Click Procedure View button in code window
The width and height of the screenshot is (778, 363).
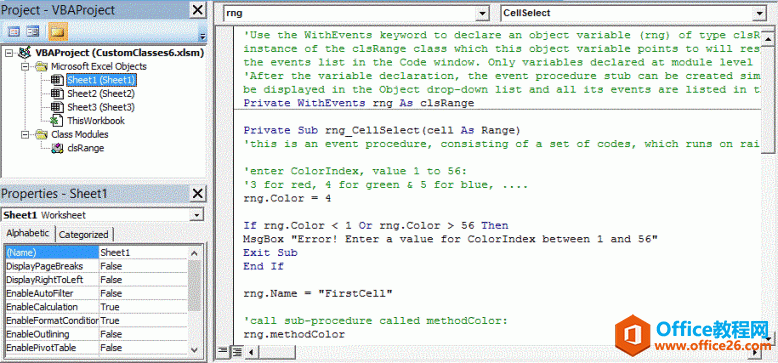tap(223, 352)
